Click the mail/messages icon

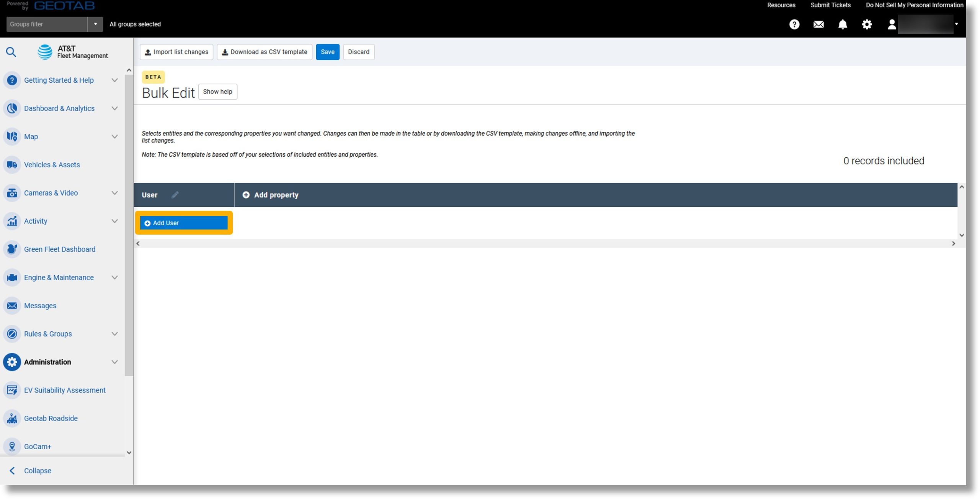tap(818, 24)
